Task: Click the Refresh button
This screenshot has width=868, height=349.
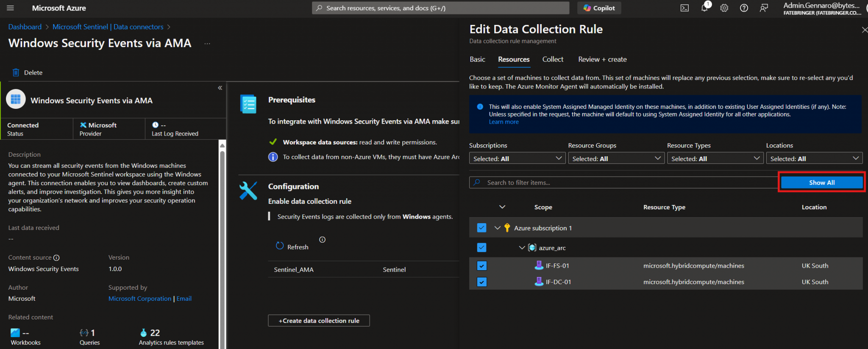Action: tap(292, 247)
